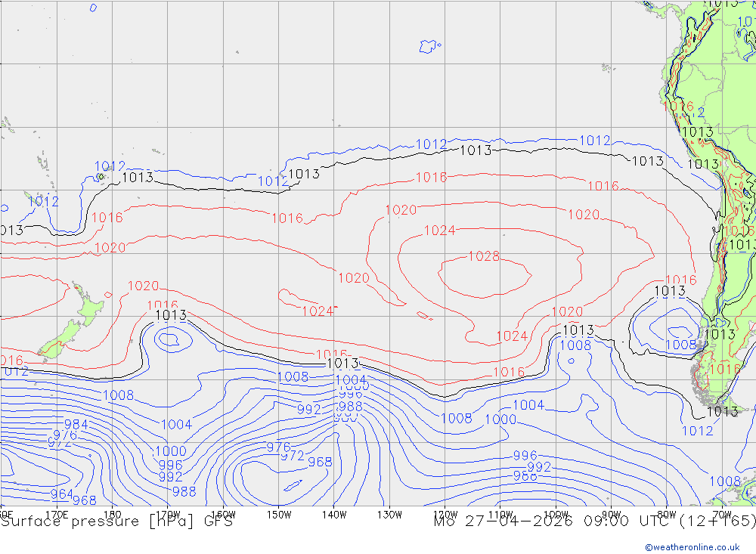
Task: Click the 996 label above 992 near 110W
Action: 525,455
